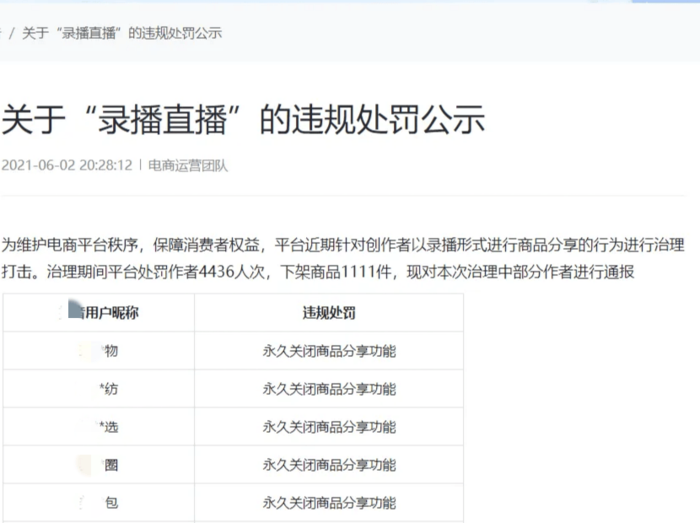
Task: Click the paragraph line starting with 为维护电商平台秩序
Action: pos(342,245)
